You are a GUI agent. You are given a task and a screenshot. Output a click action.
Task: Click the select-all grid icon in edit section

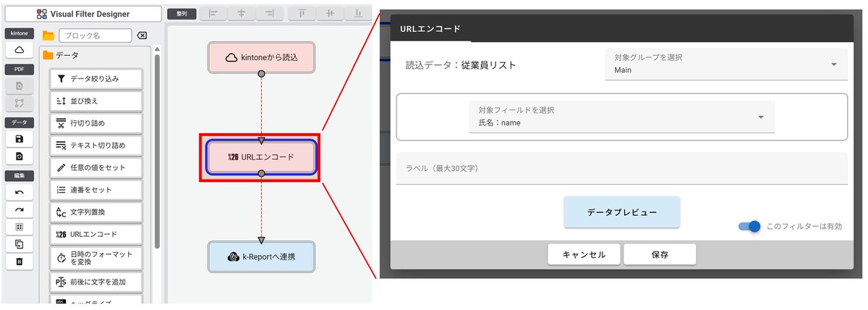(19, 227)
